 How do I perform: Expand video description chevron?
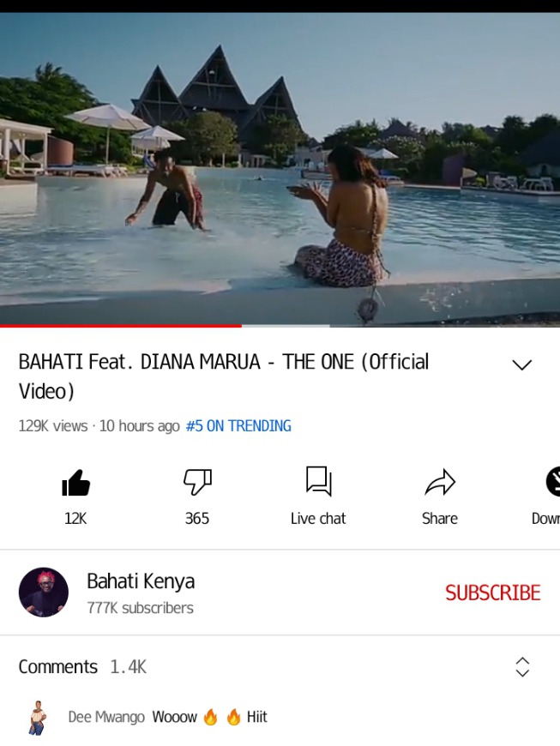521,365
